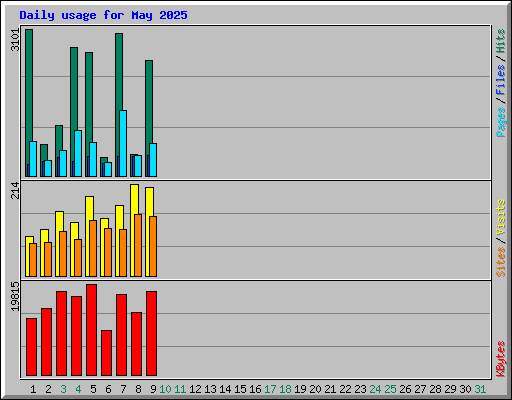Click green day 4 on the date axis
This screenshot has width=512, height=400.
pos(78,389)
